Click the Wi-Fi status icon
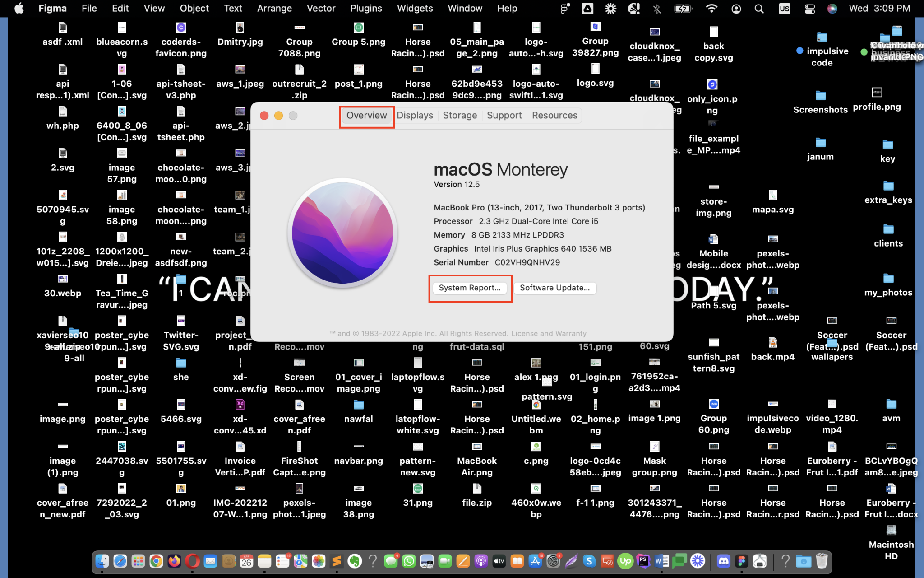This screenshot has width=924, height=578. [711, 8]
